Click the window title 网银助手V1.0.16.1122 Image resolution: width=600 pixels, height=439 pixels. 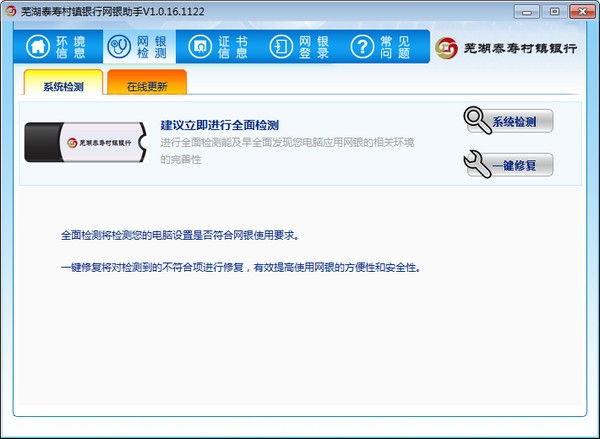pos(112,12)
